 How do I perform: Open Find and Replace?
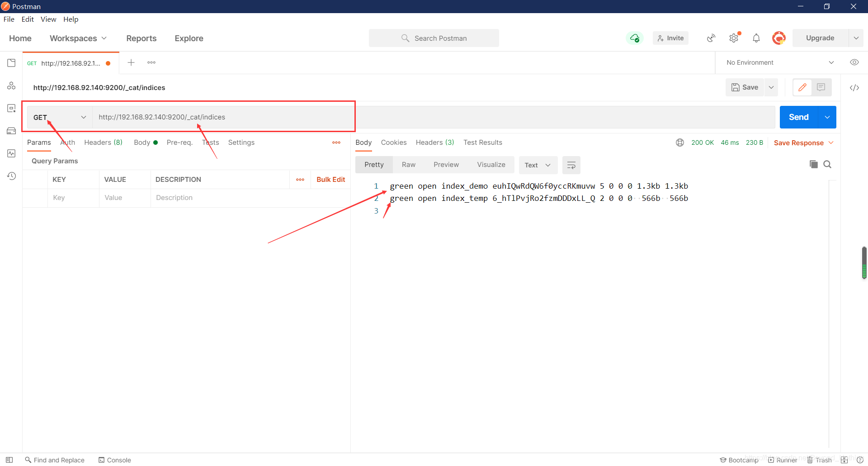click(x=55, y=460)
